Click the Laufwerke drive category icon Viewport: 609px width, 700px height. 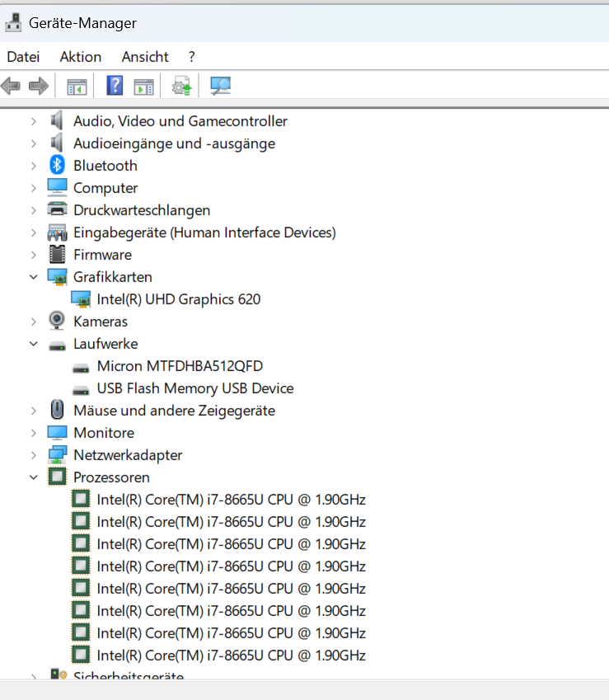(57, 346)
